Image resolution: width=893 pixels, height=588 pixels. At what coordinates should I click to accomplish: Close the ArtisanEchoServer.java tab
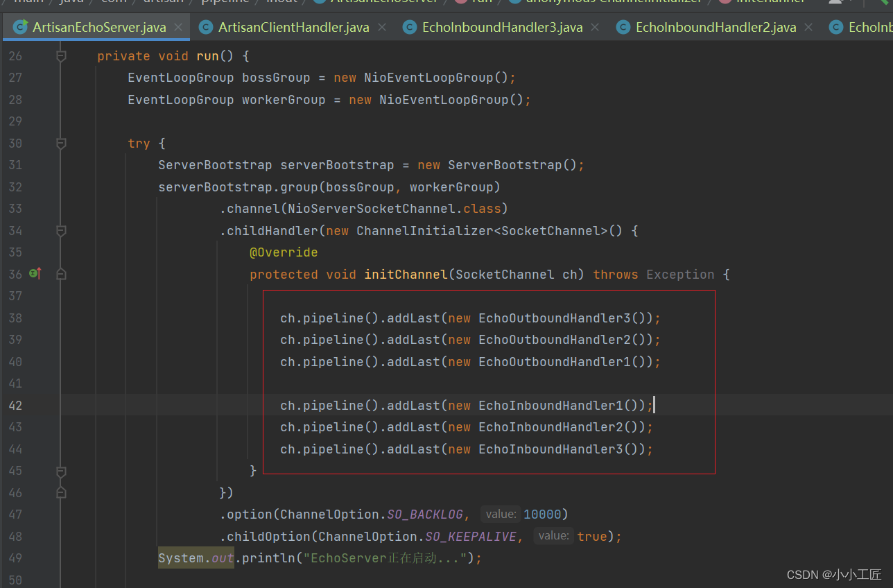178,28
